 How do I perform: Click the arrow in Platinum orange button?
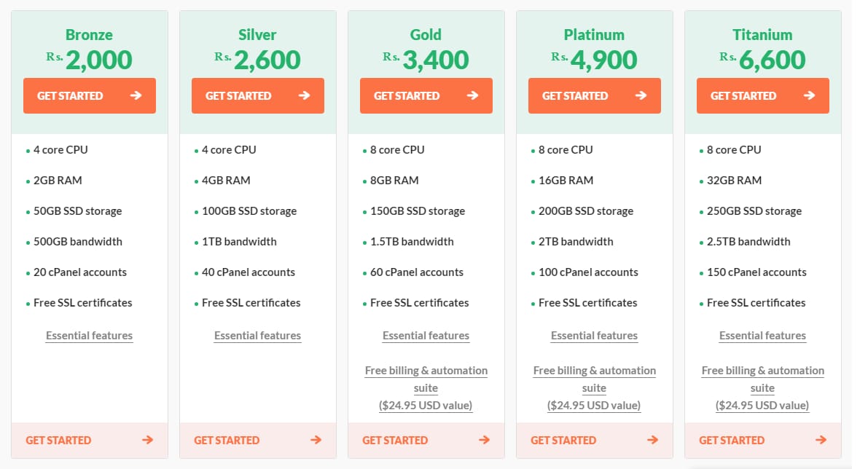(x=641, y=95)
